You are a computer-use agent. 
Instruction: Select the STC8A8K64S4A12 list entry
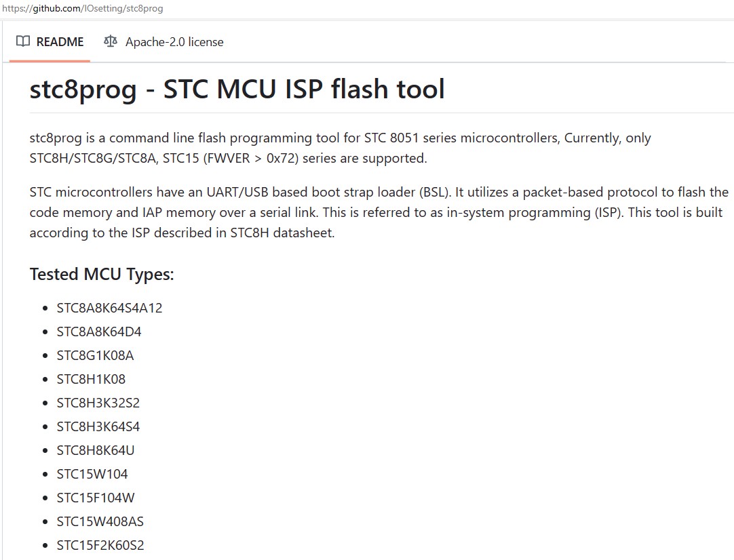click(x=109, y=308)
